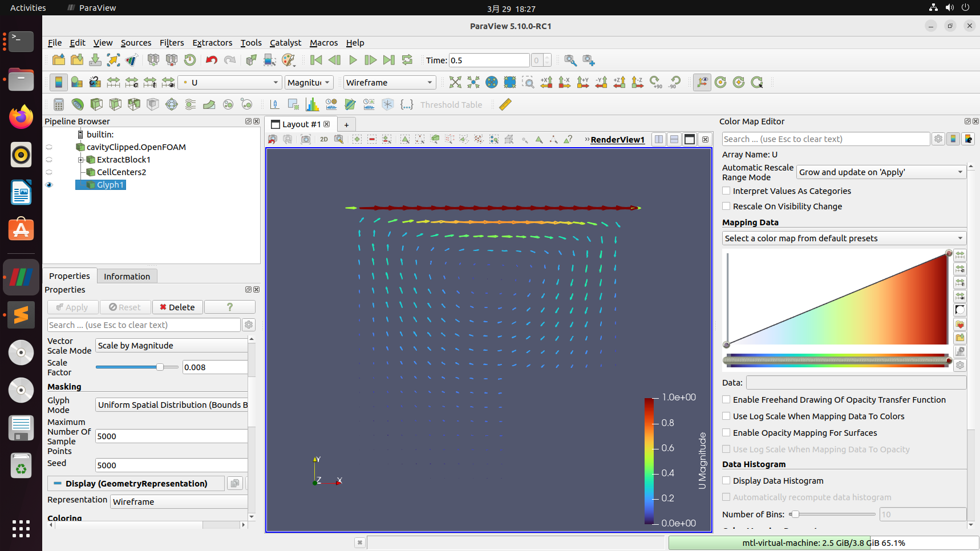Split render view horizontally

pos(659,139)
